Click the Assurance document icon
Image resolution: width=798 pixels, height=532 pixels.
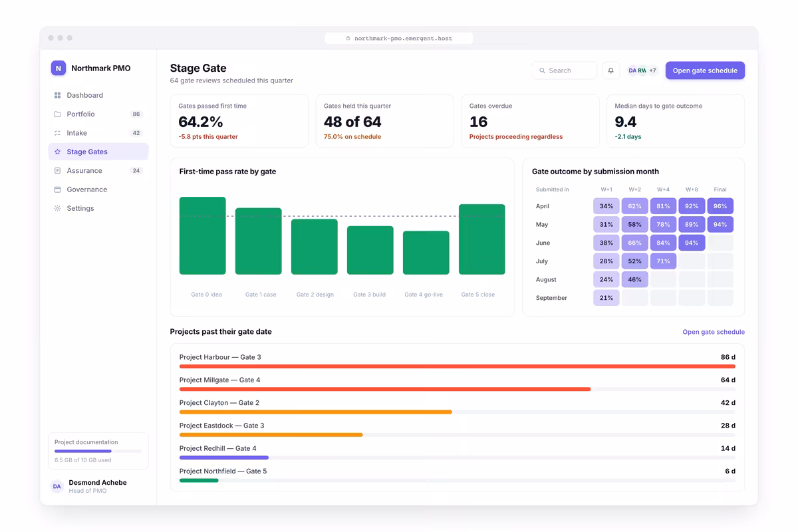click(x=57, y=171)
